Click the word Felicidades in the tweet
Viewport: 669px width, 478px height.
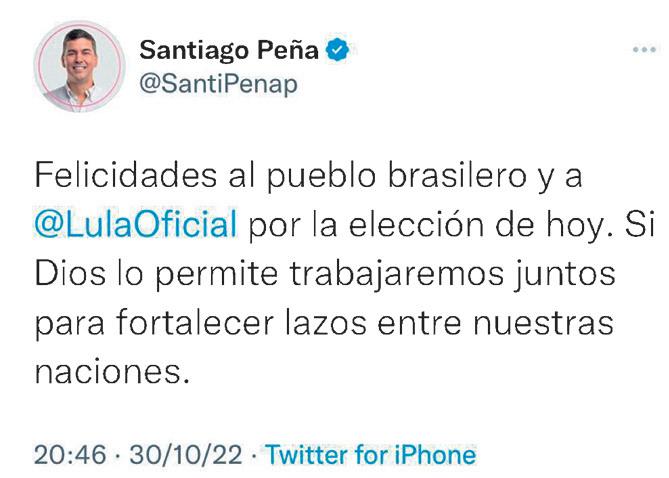tap(126, 175)
